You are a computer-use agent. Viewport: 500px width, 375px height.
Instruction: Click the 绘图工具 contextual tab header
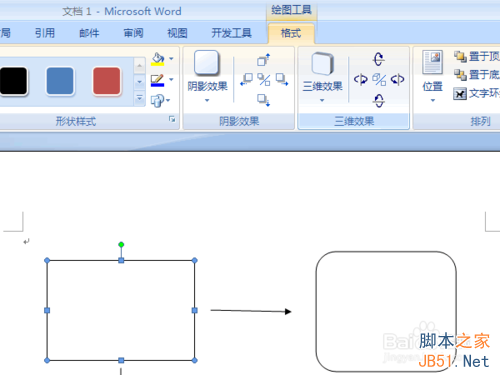[x=291, y=10]
